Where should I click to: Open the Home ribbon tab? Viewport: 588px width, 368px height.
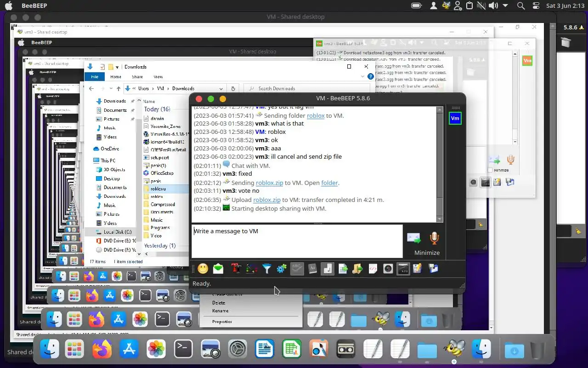click(x=116, y=77)
